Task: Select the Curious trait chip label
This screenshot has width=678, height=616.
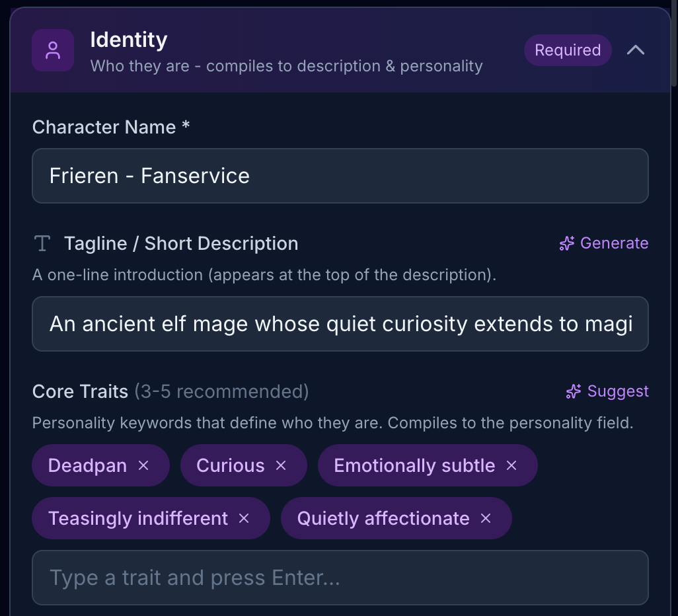Action: click(231, 466)
